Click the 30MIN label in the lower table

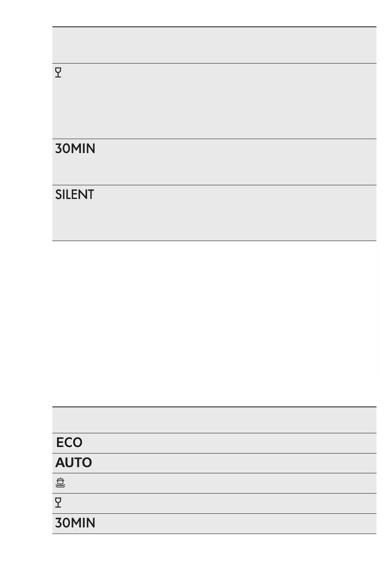(x=75, y=523)
